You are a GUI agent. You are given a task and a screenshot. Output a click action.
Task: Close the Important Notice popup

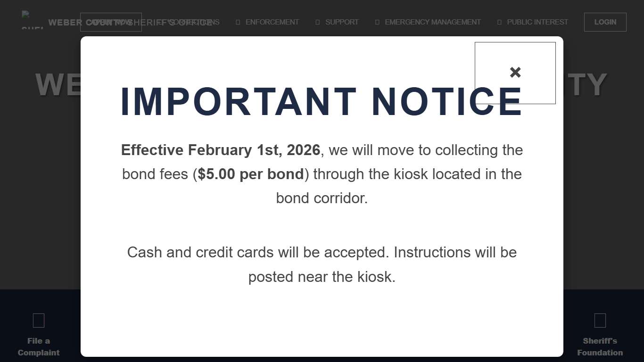click(x=515, y=73)
